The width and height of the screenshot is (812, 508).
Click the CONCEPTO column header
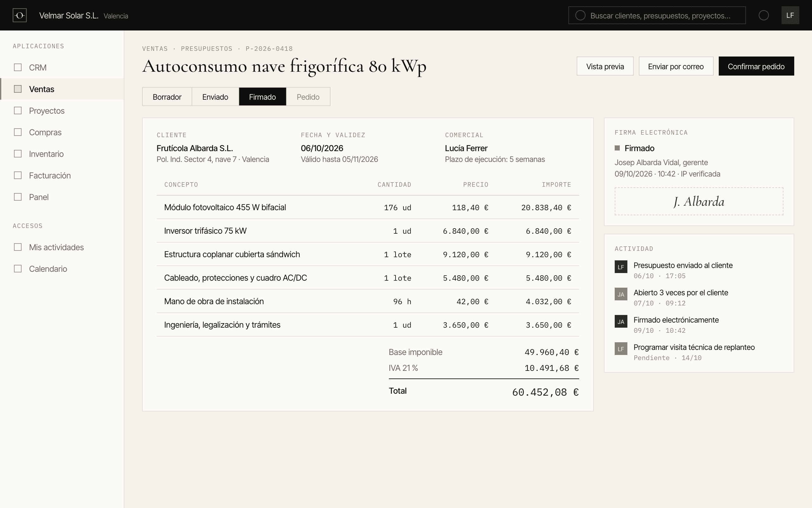(x=181, y=184)
